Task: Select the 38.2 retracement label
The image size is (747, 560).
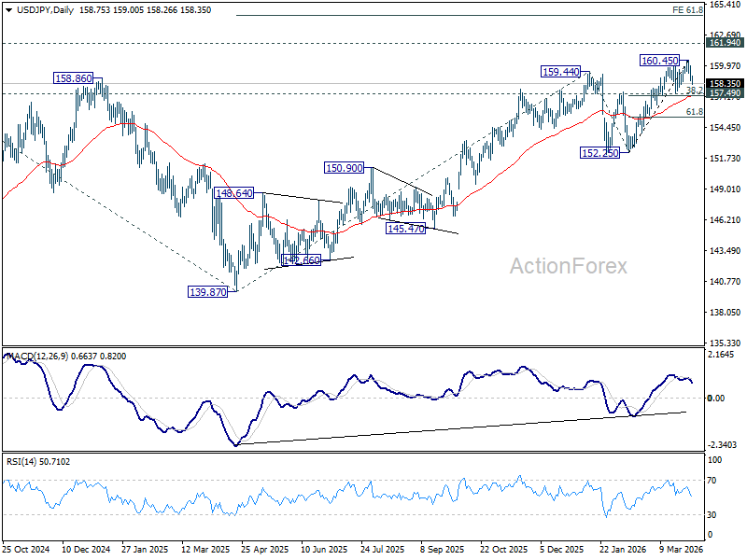Action: point(694,90)
